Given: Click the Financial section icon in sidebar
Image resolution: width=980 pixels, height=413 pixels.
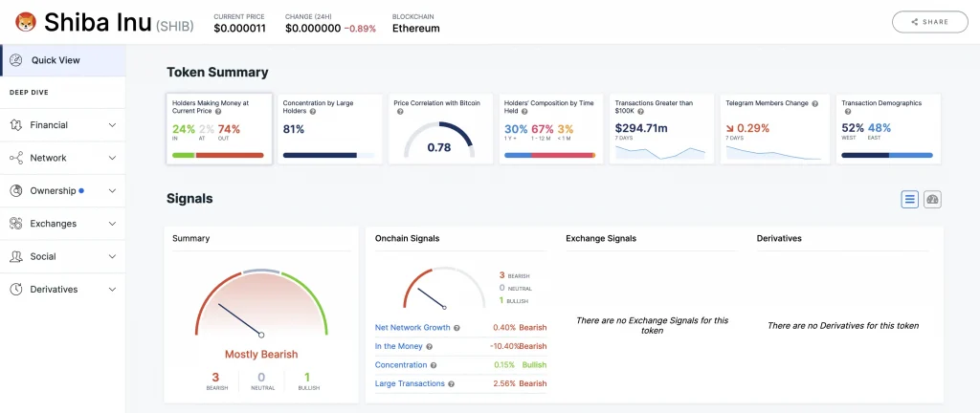Looking at the screenshot, I should click(16, 125).
